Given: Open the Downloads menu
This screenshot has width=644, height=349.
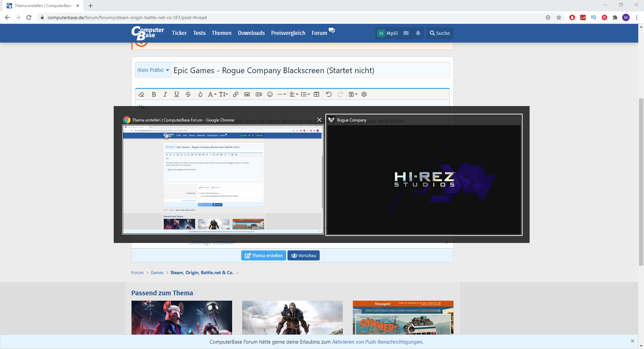Looking at the screenshot, I should click(x=251, y=33).
